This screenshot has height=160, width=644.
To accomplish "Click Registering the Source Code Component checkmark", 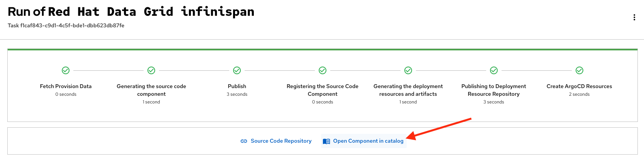I will click(323, 70).
